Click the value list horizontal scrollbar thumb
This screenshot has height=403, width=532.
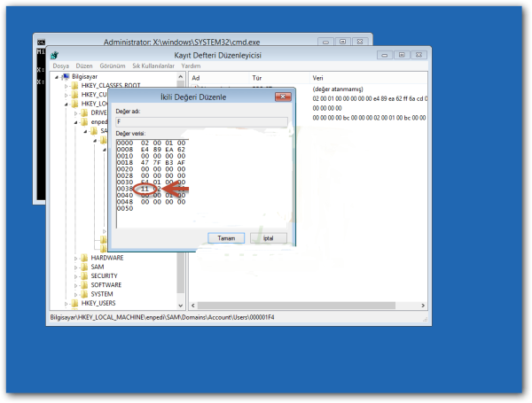(x=296, y=306)
